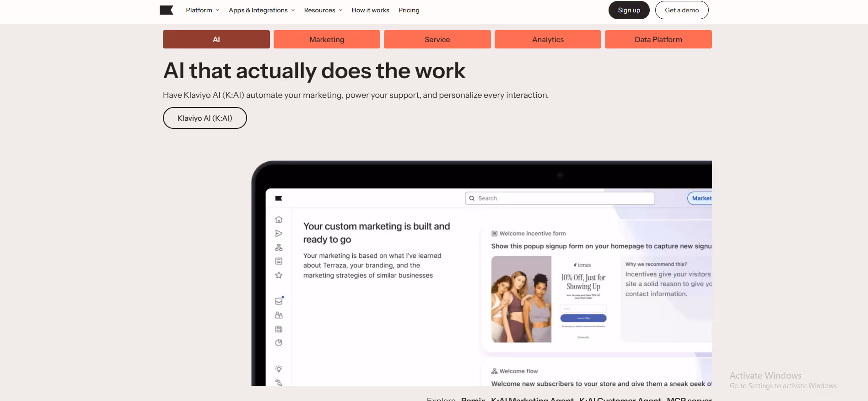868x401 pixels.
Task: Open the How it works page
Action: pos(370,10)
